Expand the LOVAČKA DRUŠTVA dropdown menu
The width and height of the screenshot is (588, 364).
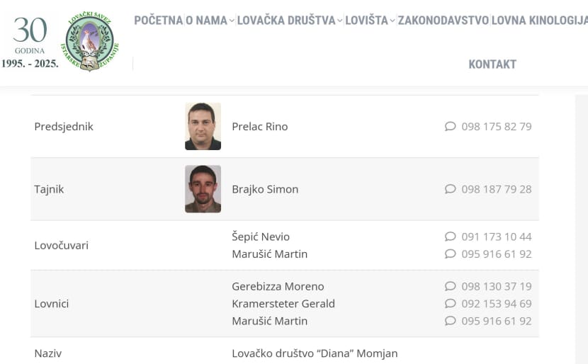290,21
